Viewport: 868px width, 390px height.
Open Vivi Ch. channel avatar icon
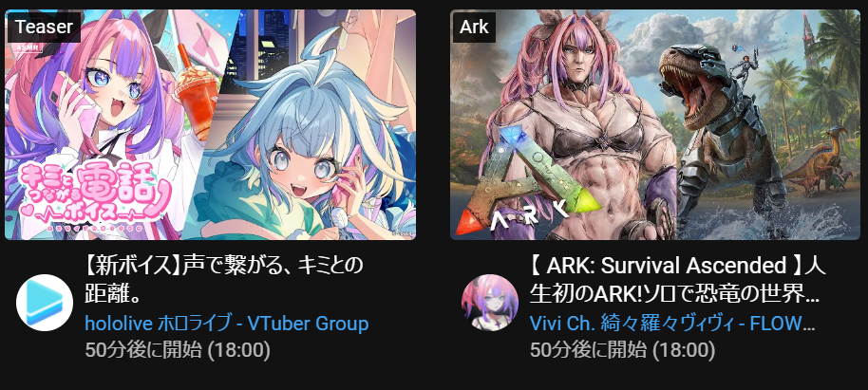tap(490, 303)
